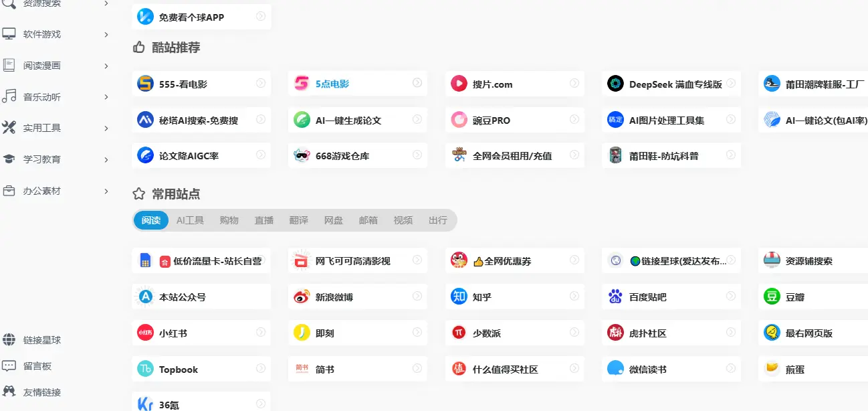Click the 668游戏仓库 icon
868x411 pixels.
[x=302, y=155]
